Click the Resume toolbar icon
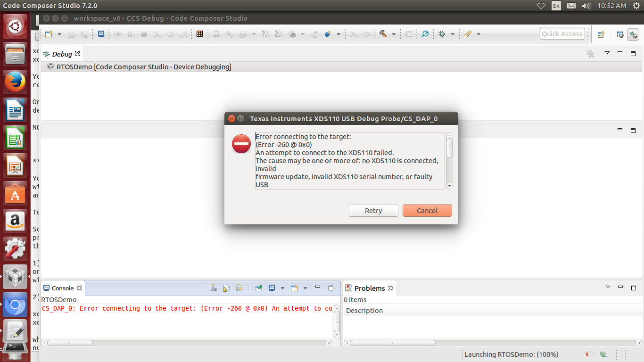Image resolution: width=644 pixels, height=362 pixels. point(118,34)
